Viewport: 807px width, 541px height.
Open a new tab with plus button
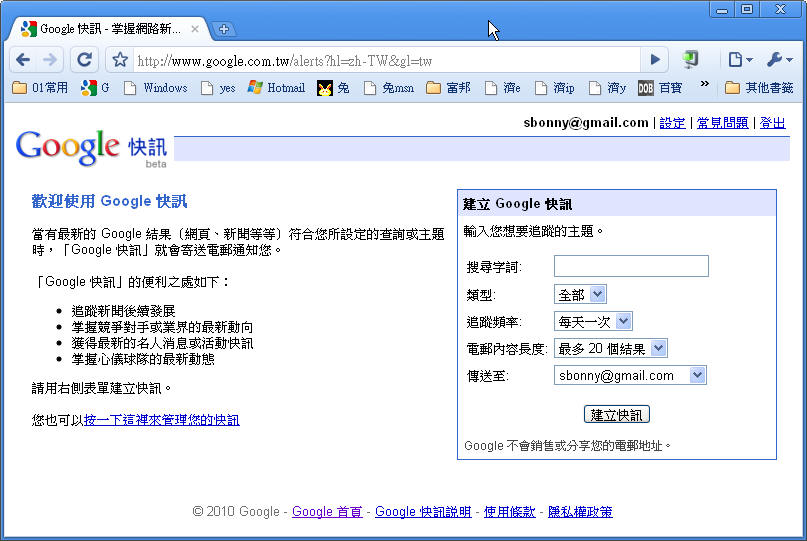tap(224, 29)
